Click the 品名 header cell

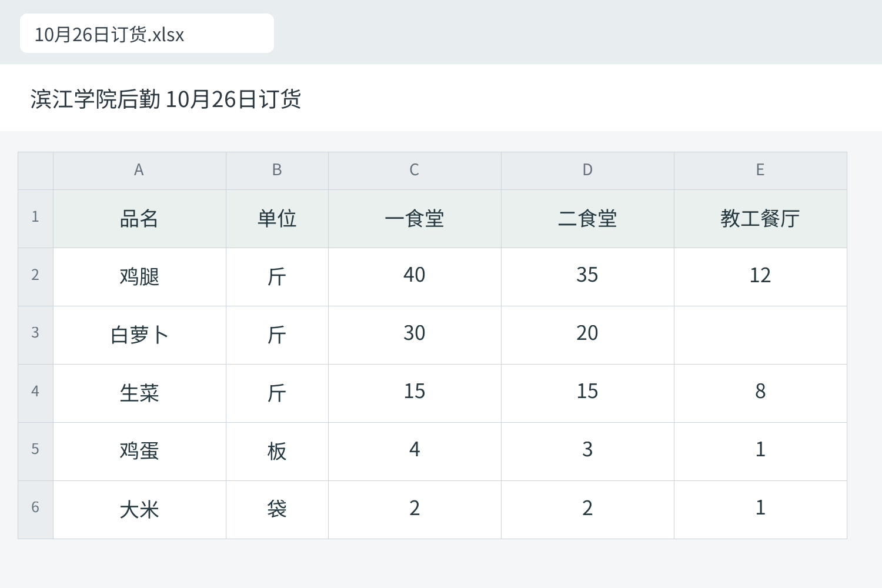pyautogui.click(x=139, y=219)
